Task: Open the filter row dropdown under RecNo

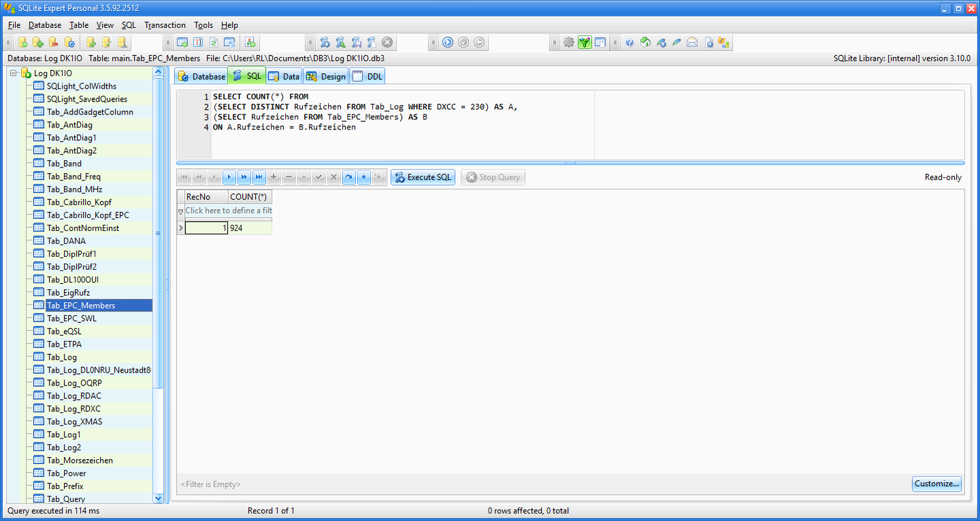Action: pyautogui.click(x=180, y=211)
